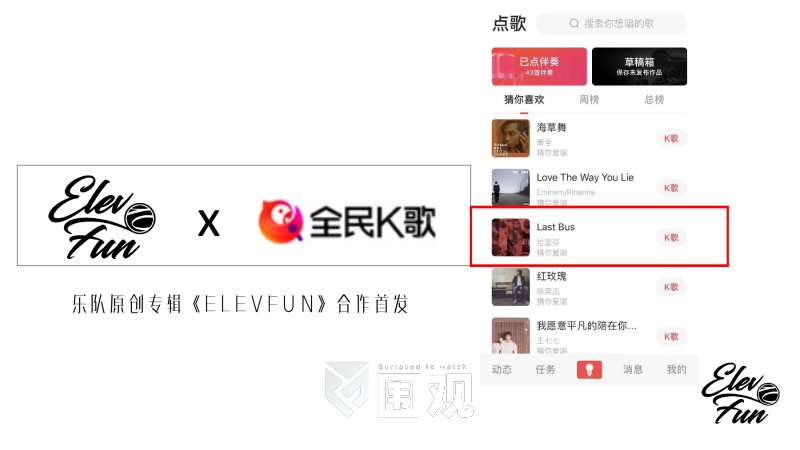
Task: Go to 动态 in bottom navigation
Action: coord(502,369)
